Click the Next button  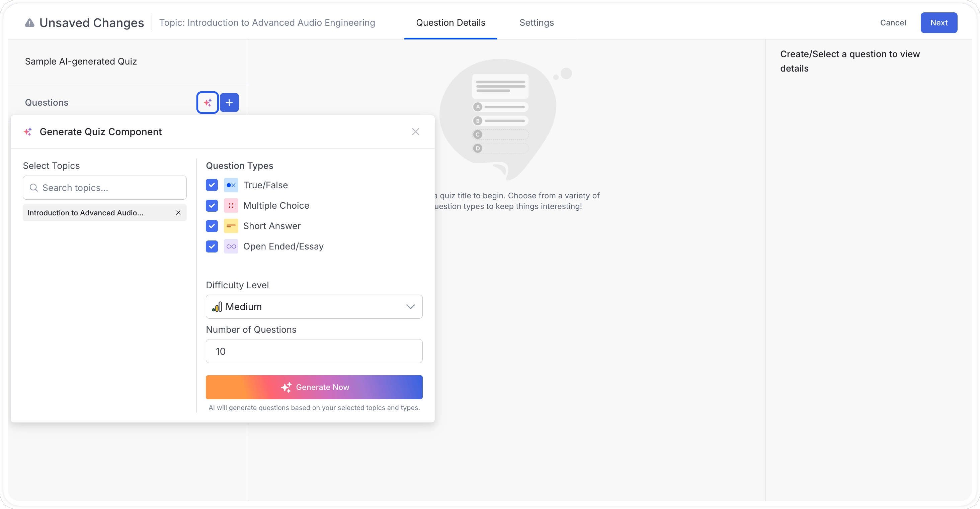coord(938,23)
